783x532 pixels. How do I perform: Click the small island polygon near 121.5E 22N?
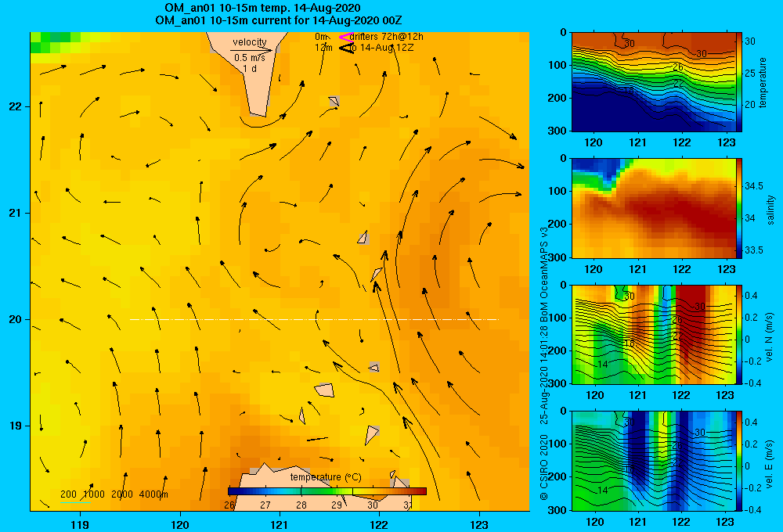click(334, 101)
